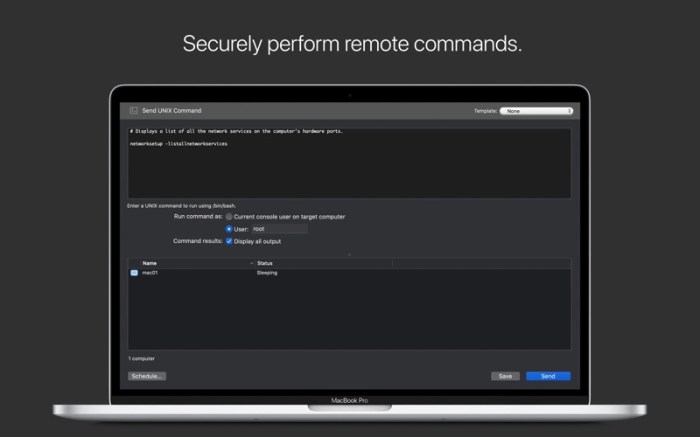Screen dimensions: 700x437
Task: Click the user name field containing root
Action: (x=279, y=229)
